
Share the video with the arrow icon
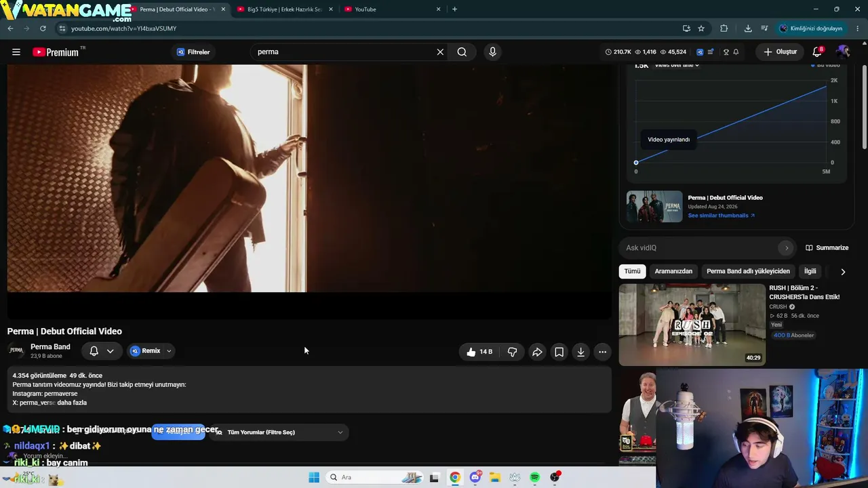click(x=537, y=352)
